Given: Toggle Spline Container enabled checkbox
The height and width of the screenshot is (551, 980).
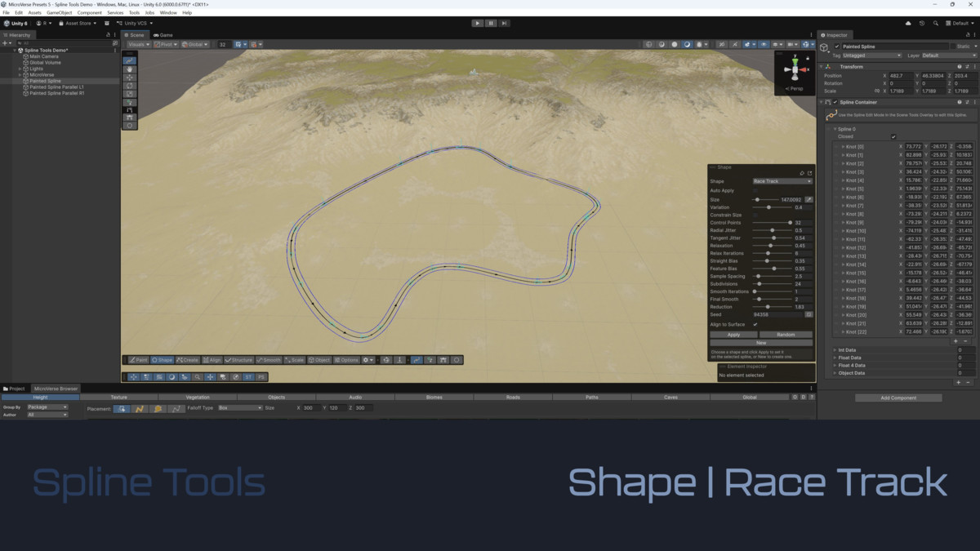Looking at the screenshot, I should point(835,102).
